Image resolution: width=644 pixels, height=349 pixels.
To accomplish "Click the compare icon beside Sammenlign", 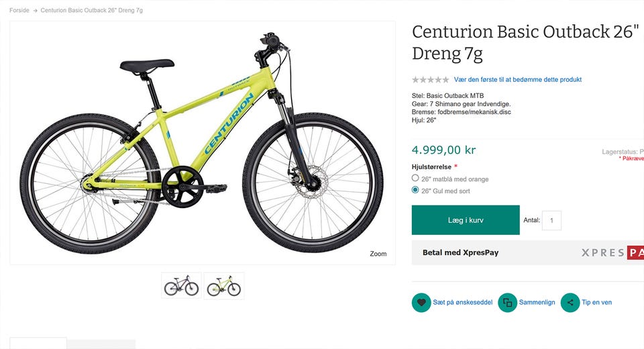I will pos(507,303).
